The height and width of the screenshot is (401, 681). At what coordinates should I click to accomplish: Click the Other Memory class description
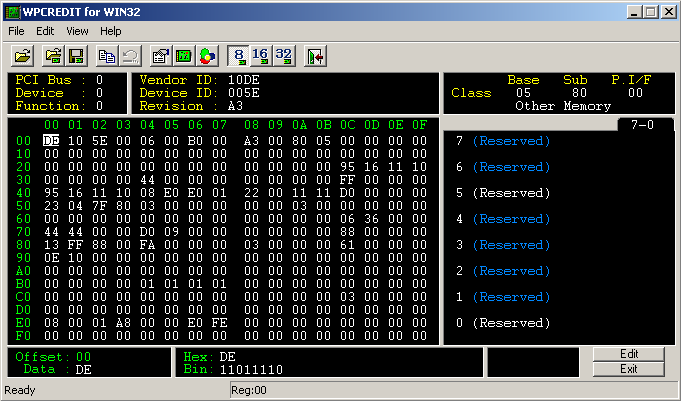coord(563,106)
